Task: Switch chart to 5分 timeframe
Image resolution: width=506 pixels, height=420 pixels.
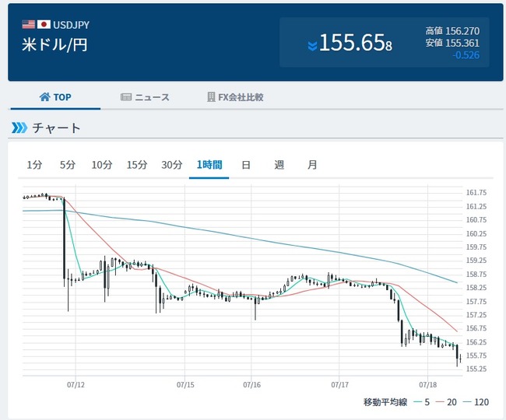Action: coord(68,165)
